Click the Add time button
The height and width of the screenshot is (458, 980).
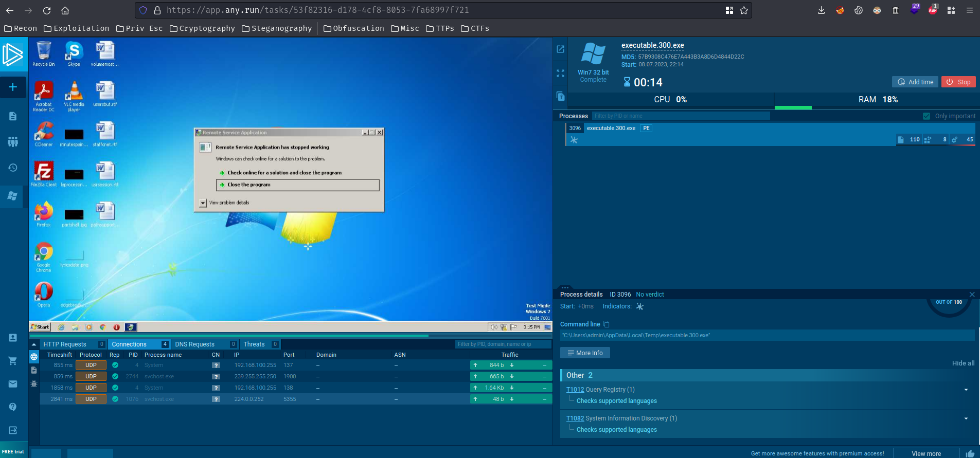point(915,82)
